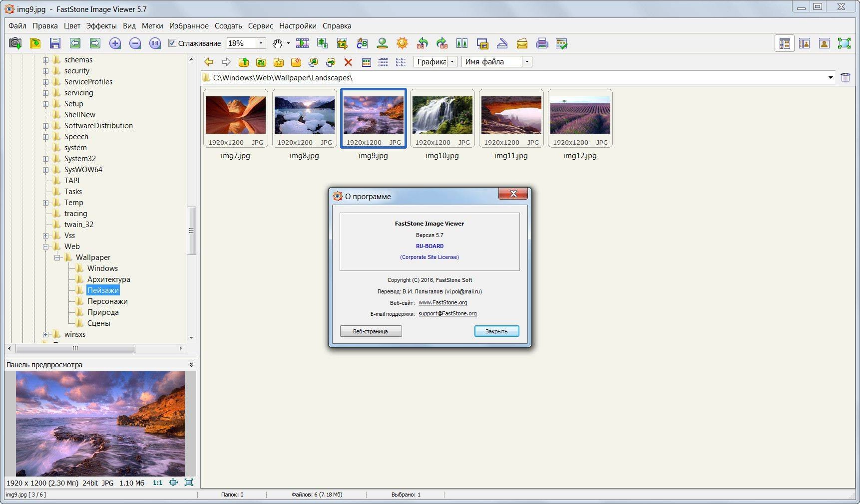This screenshot has width=860, height=504.
Task: Open the folder path history dropdown
Action: click(x=831, y=77)
